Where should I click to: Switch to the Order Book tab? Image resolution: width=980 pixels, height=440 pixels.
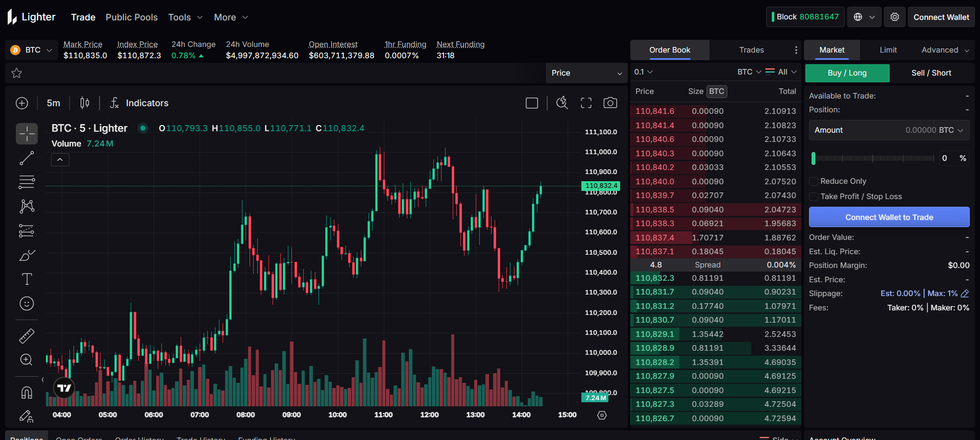click(x=670, y=50)
